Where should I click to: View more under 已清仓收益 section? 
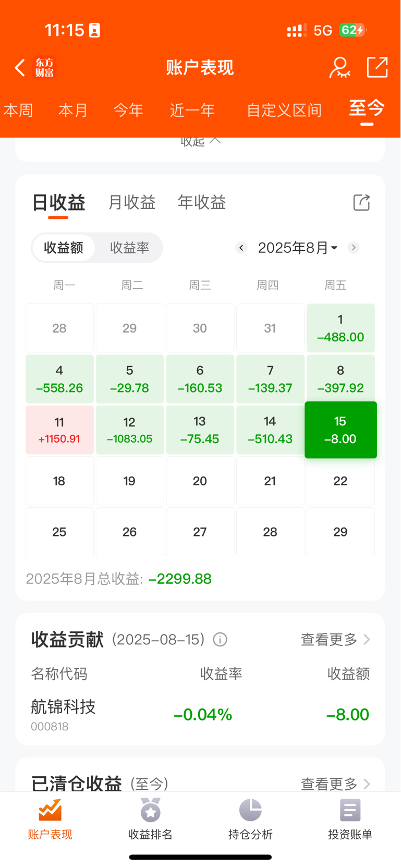pyautogui.click(x=335, y=784)
